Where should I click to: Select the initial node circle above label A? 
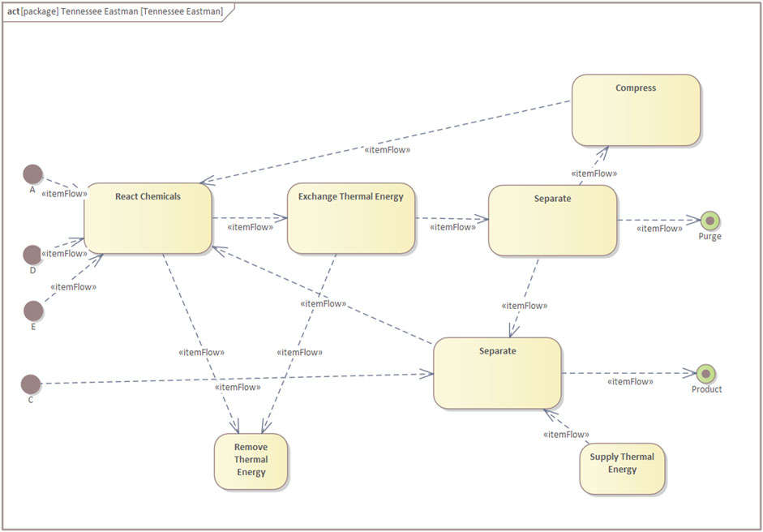[x=33, y=174]
